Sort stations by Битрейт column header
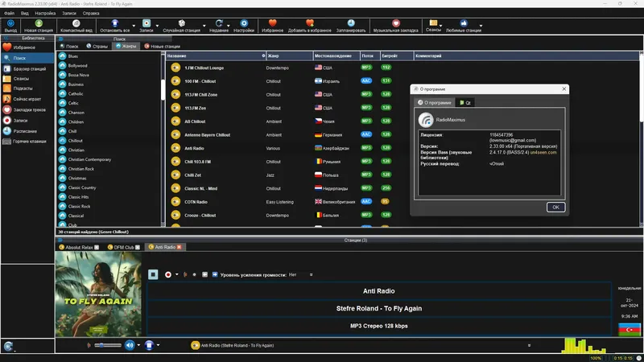This screenshot has width=644, height=362. (x=396, y=56)
